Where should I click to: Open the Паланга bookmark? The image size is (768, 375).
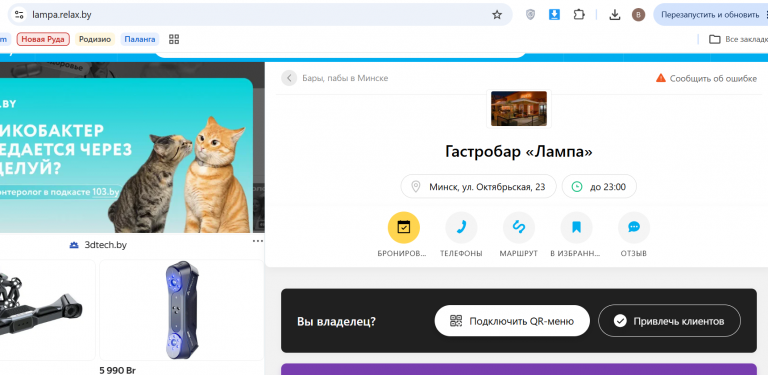coord(140,39)
